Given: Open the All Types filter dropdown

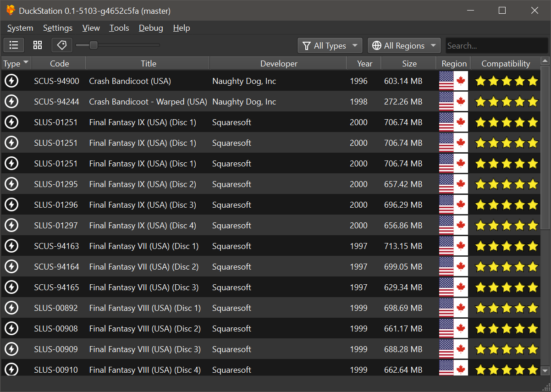Looking at the screenshot, I should 330,45.
